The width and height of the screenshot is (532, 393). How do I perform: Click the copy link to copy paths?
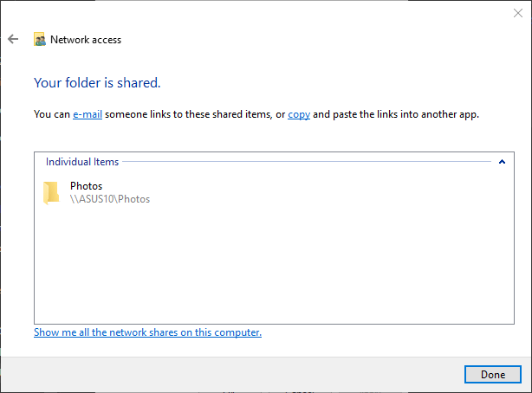coord(299,114)
